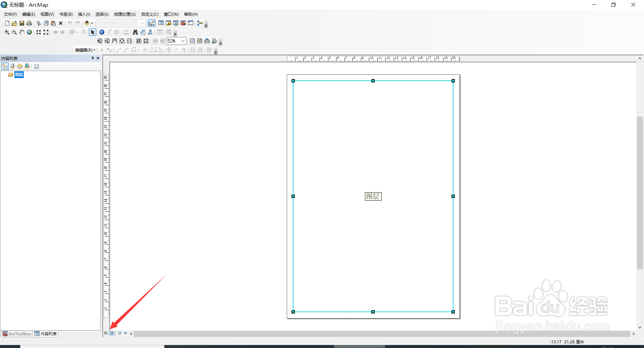Open the Python window
The image size is (644, 348).
pyautogui.click(x=191, y=23)
